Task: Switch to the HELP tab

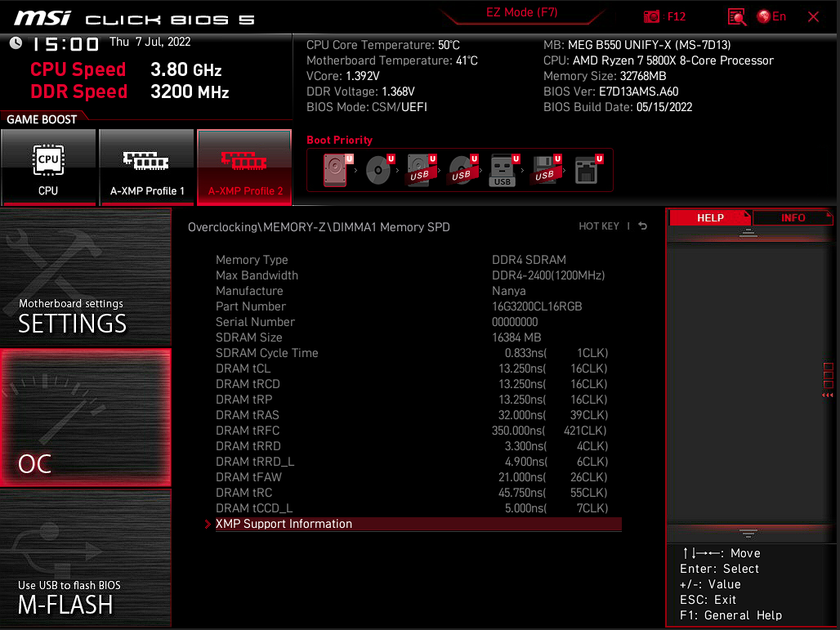Action: pyautogui.click(x=710, y=217)
